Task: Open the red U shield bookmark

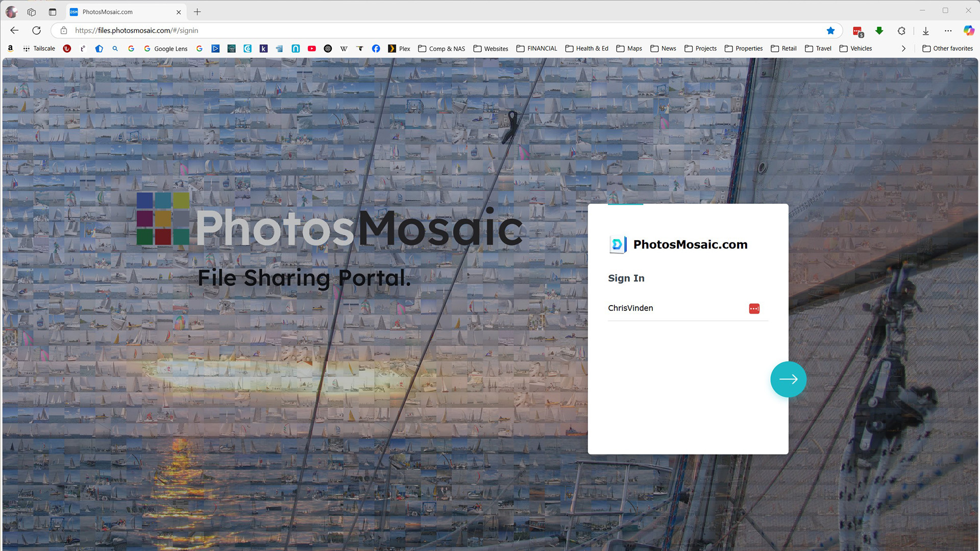Action: (x=67, y=48)
